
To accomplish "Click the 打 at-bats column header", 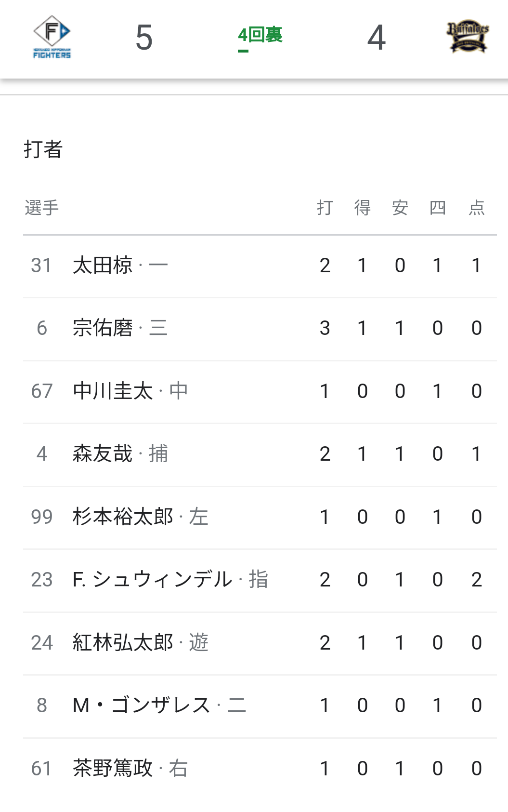I will (325, 208).
